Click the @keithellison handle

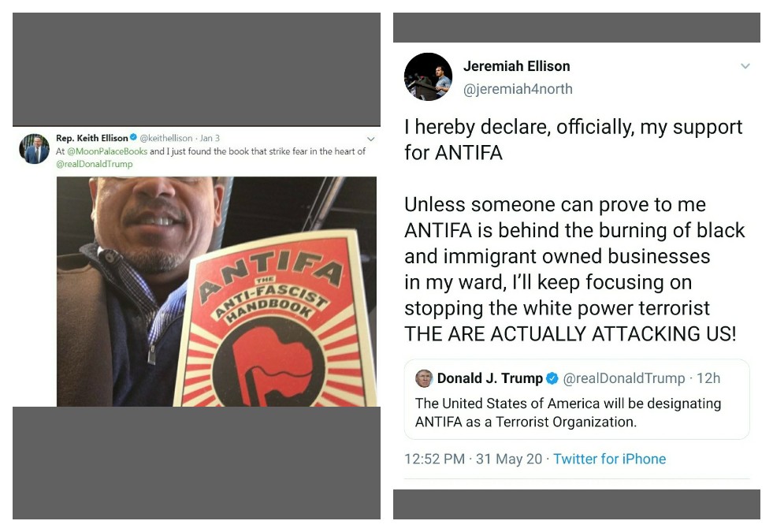[x=166, y=138]
